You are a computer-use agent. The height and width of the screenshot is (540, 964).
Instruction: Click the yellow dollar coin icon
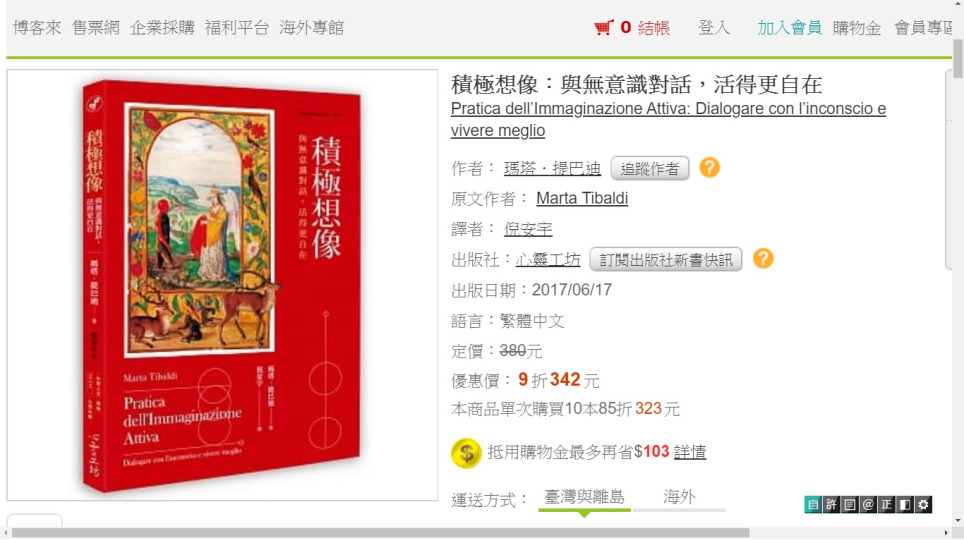click(466, 453)
